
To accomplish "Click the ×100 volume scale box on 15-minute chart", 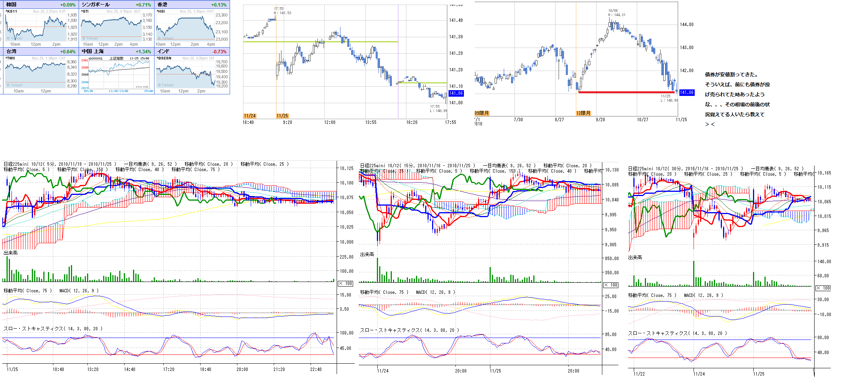I will pyautogui.click(x=611, y=285).
